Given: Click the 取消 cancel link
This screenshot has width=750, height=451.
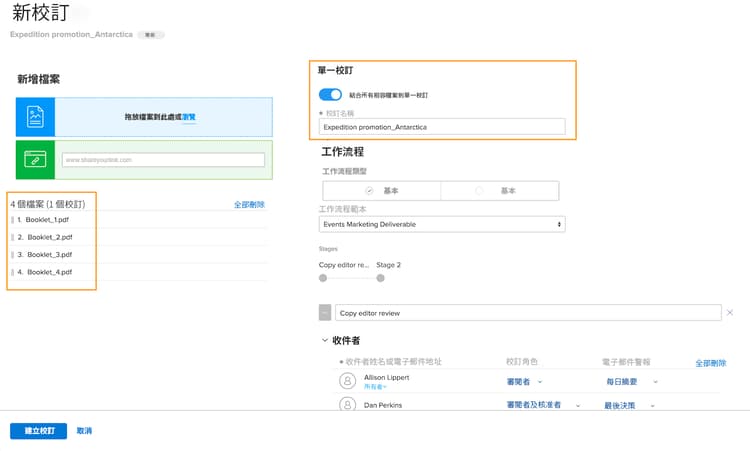Looking at the screenshot, I should 84,431.
